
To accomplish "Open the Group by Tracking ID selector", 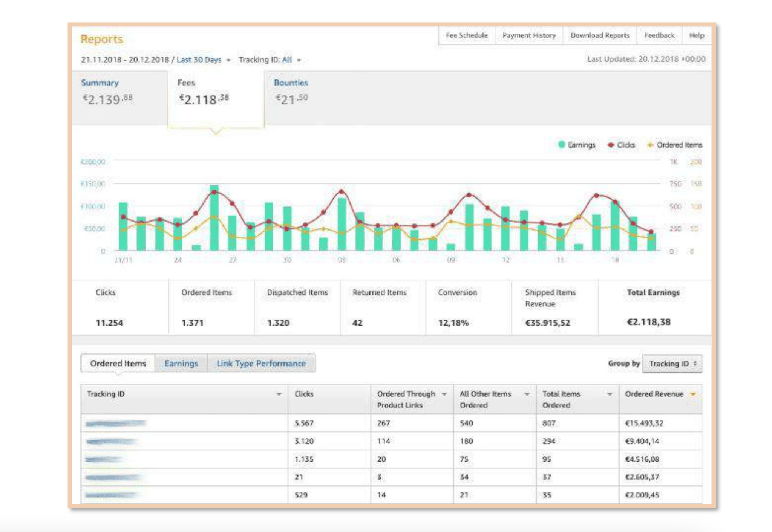I will 672,364.
